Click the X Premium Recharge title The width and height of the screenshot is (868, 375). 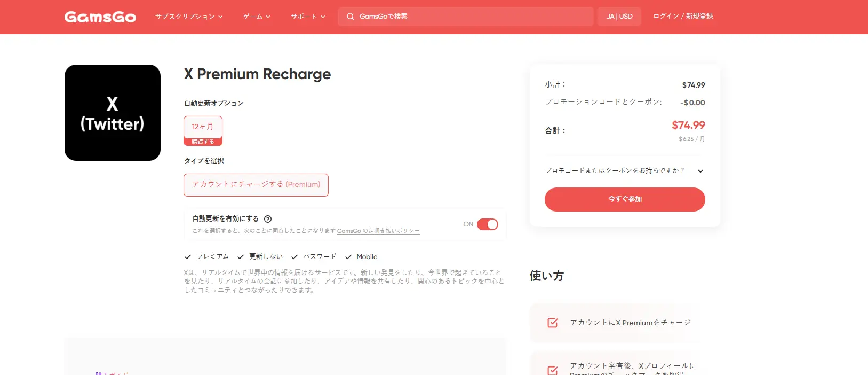point(257,74)
